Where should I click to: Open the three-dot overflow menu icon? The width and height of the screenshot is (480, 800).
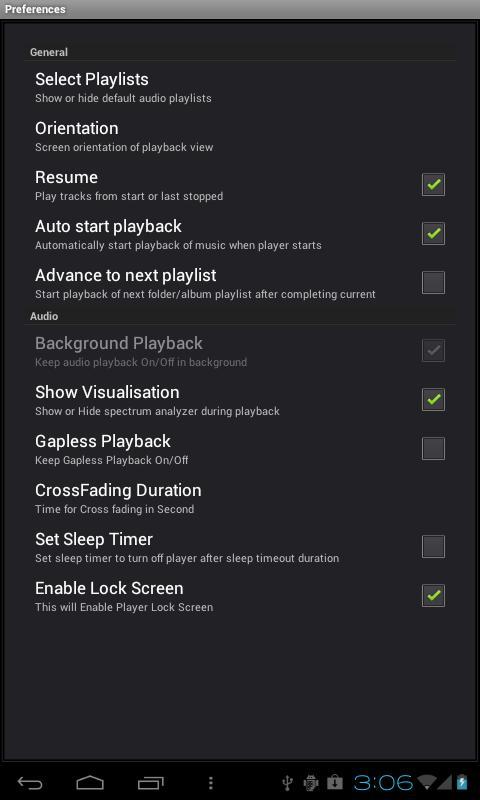211,783
